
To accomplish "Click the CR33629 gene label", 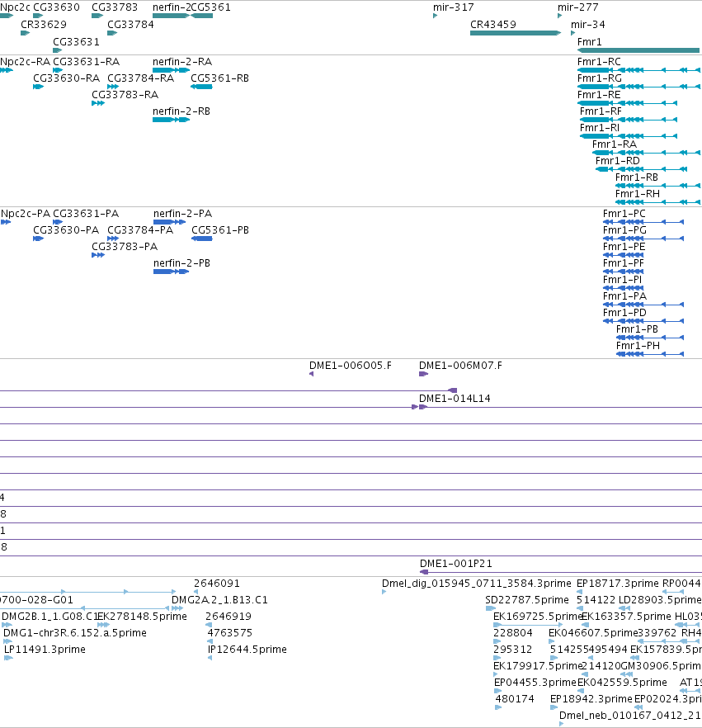I will coord(44,25).
